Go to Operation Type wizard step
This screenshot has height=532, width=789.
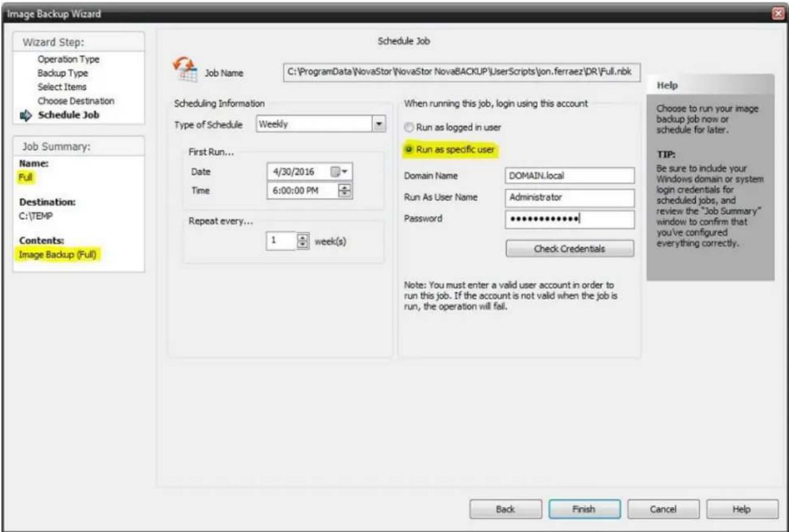(68, 60)
